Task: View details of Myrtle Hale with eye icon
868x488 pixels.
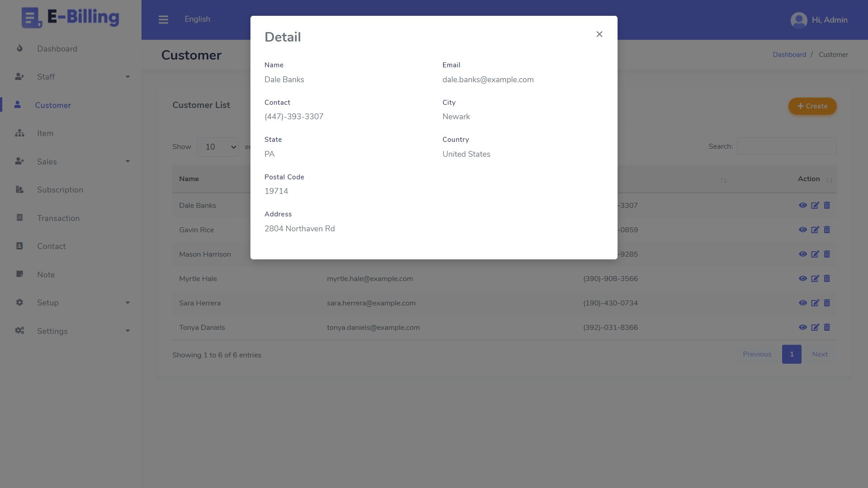Action: [802, 279]
